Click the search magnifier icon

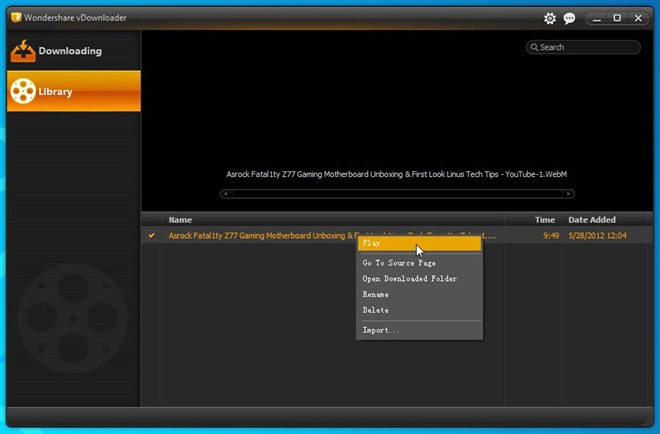[534, 47]
